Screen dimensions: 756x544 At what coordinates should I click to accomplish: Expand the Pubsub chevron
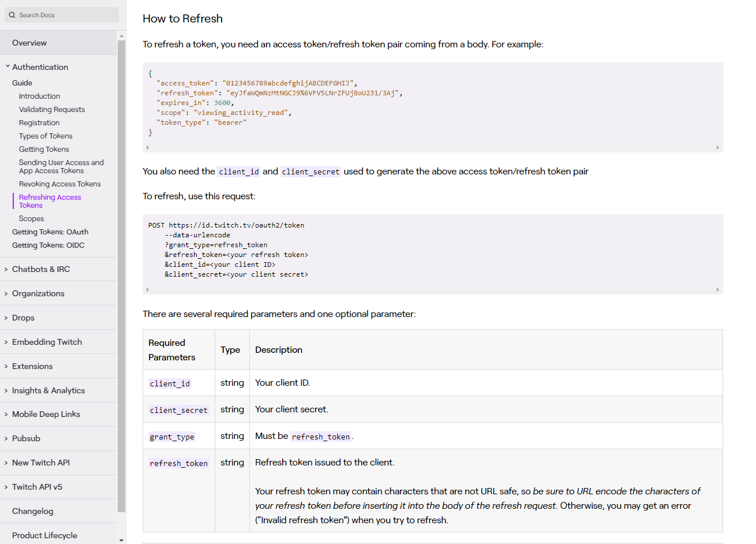coord(6,438)
